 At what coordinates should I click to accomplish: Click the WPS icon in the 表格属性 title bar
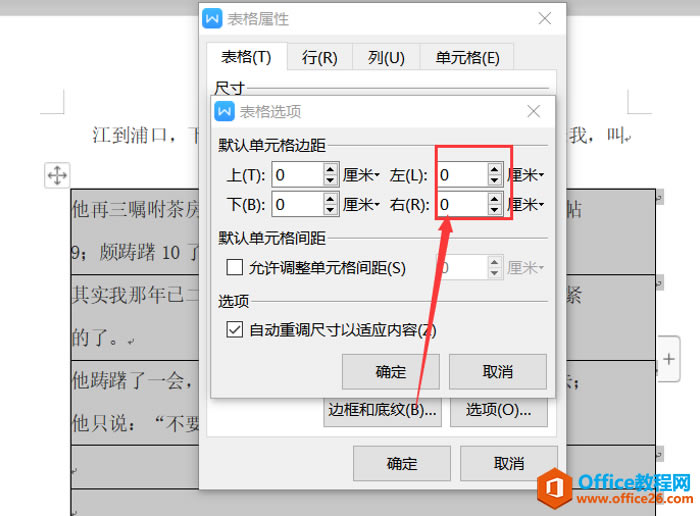pyautogui.click(x=212, y=19)
